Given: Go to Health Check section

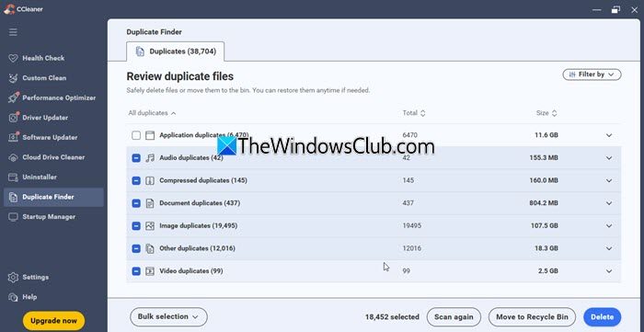Looking at the screenshot, I should (43, 58).
